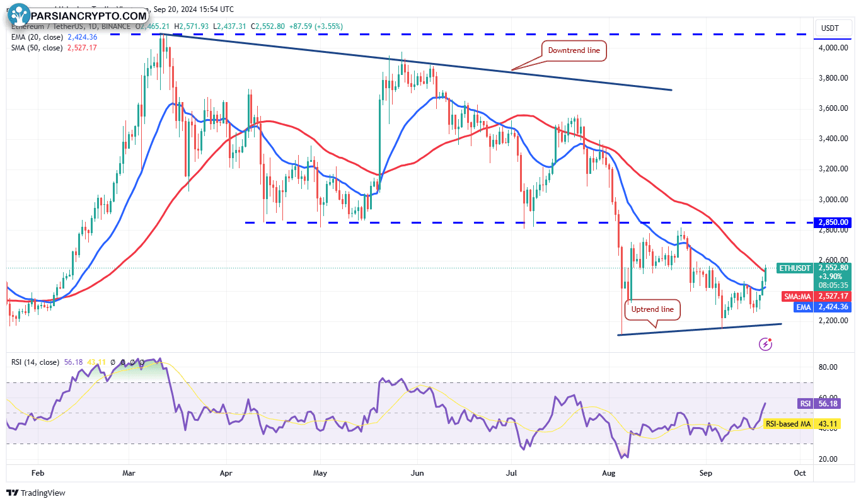Viewport: 861px width, 504px height.
Task: Open the USDT currency selector
Action: pos(833,28)
